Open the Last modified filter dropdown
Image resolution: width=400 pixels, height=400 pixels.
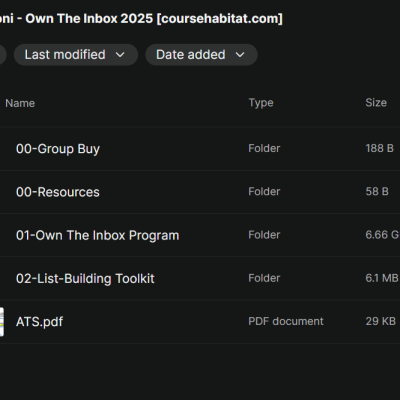[76, 55]
